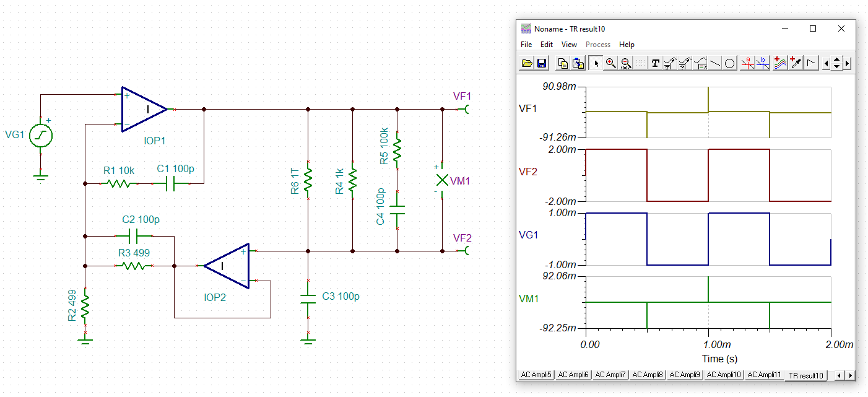
Task: Click the Save diskette icon
Action: [x=541, y=63]
